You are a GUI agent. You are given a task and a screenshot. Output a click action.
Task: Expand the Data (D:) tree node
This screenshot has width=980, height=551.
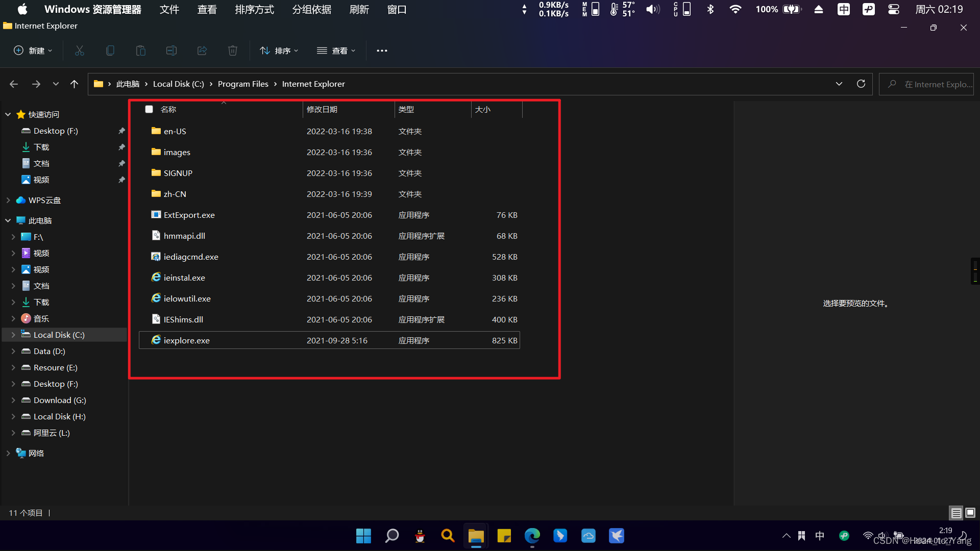pos(13,351)
